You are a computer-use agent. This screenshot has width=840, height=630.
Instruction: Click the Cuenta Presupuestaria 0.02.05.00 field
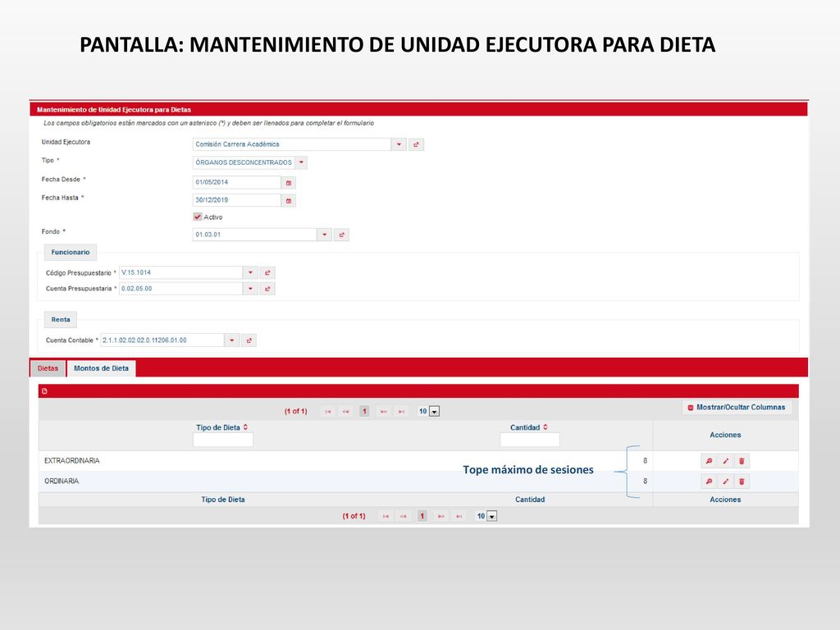pos(180,289)
